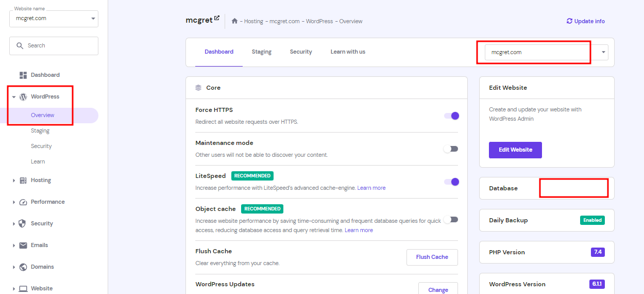Image resolution: width=644 pixels, height=294 pixels.
Task: Click the Performance gauge icon in sidebar
Action: pos(23,202)
